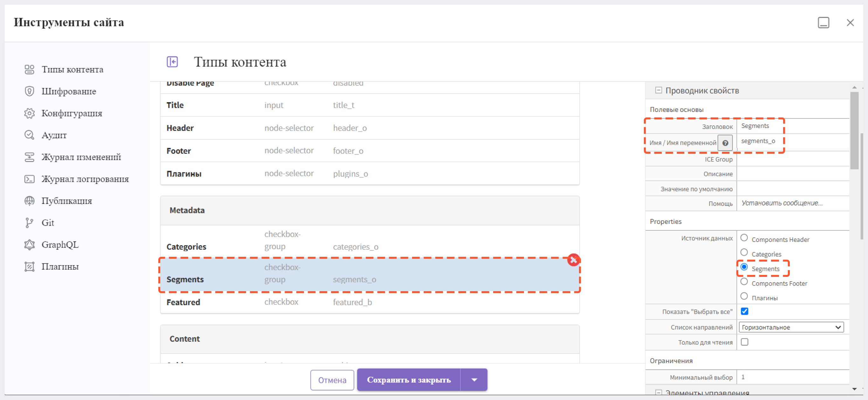Click help icon beside Имя переменной

(x=725, y=143)
